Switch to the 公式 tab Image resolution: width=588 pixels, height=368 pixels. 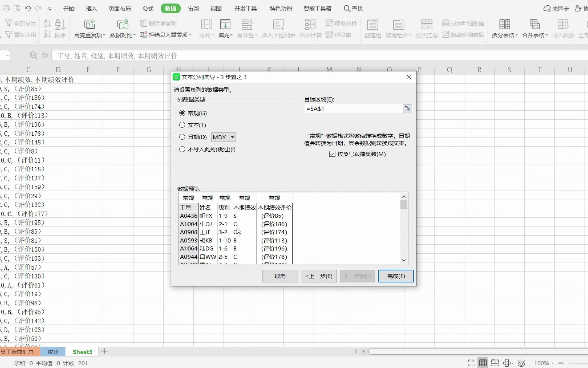tap(148, 9)
